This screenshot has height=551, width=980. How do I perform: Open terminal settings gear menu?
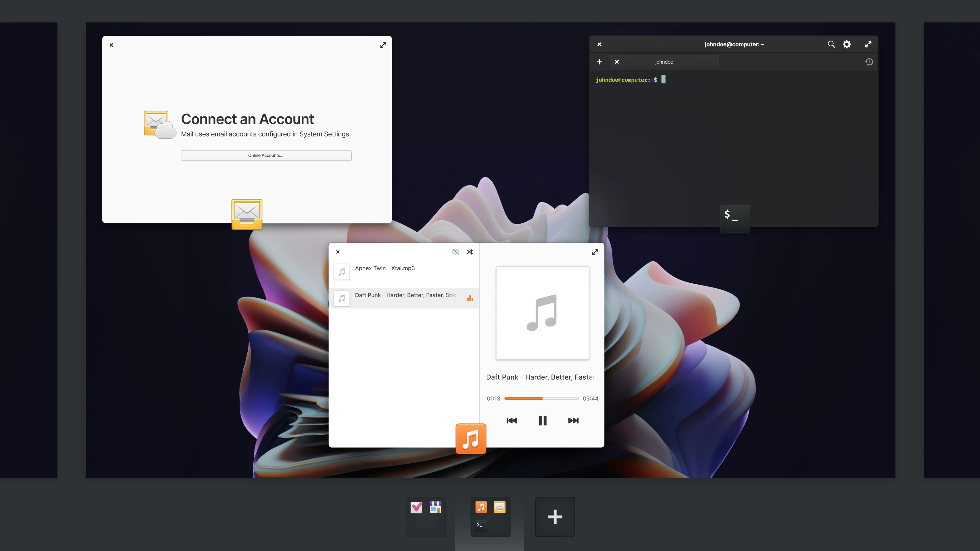[x=847, y=44]
